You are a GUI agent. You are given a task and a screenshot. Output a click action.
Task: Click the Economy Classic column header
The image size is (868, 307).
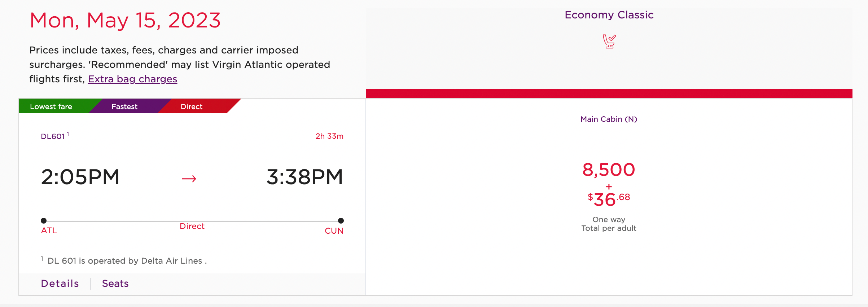609,15
